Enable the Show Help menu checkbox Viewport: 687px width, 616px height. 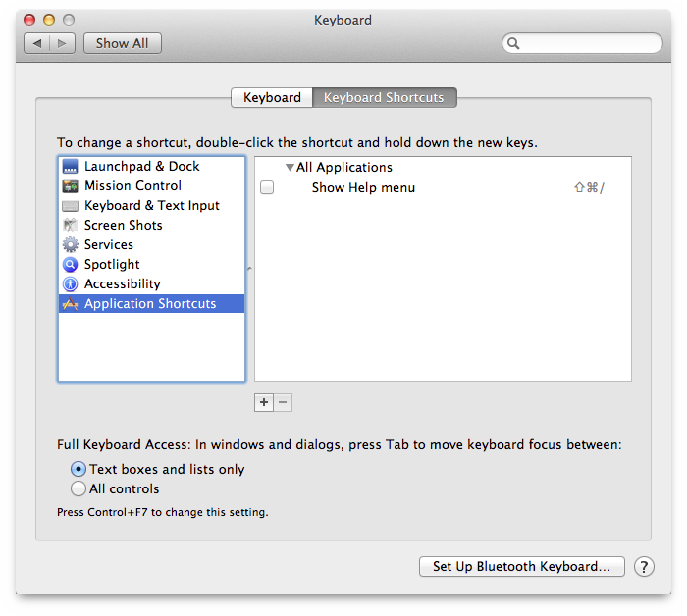[x=267, y=188]
